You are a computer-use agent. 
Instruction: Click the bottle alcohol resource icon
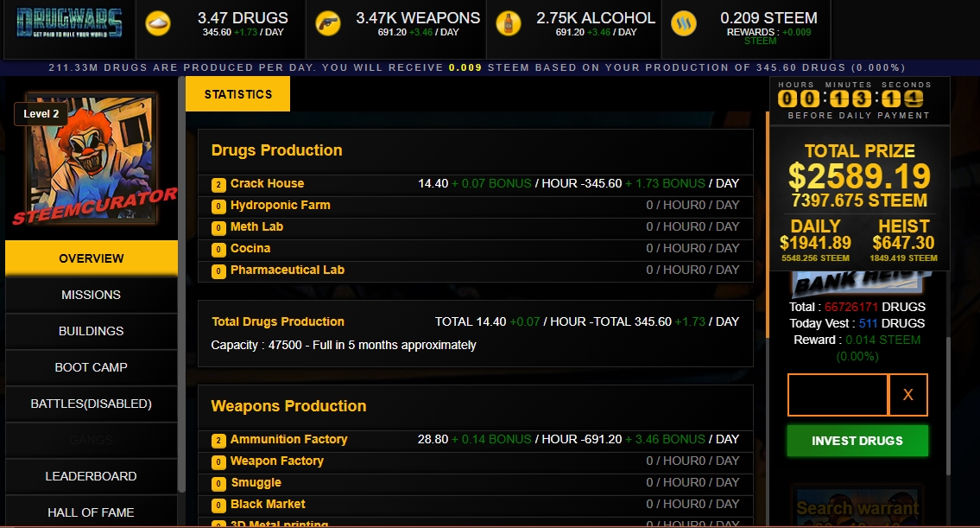point(509,24)
